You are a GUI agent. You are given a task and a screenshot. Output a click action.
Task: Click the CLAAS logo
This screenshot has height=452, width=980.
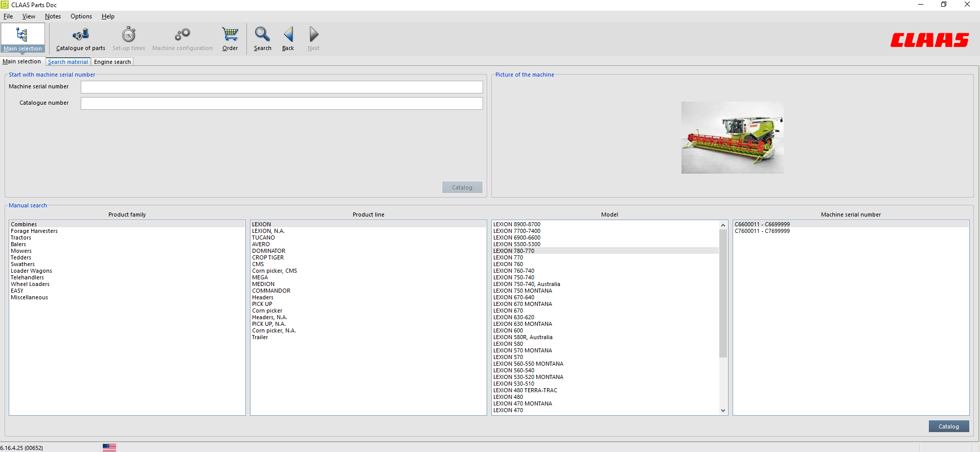929,40
